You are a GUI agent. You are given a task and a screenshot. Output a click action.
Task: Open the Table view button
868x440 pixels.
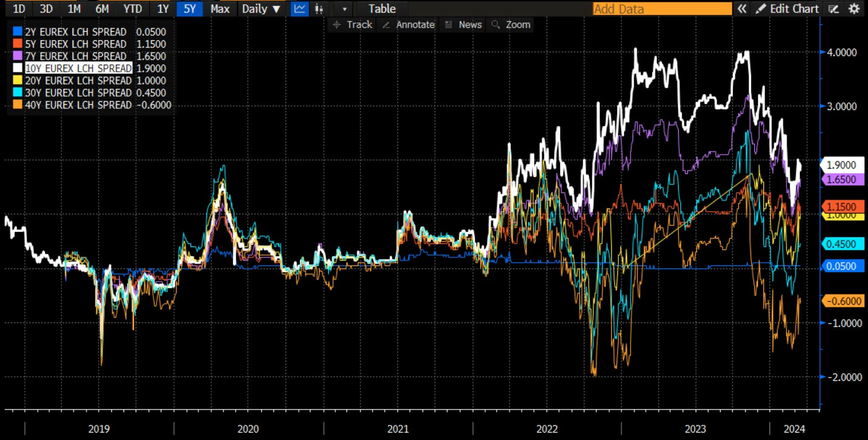pyautogui.click(x=382, y=9)
